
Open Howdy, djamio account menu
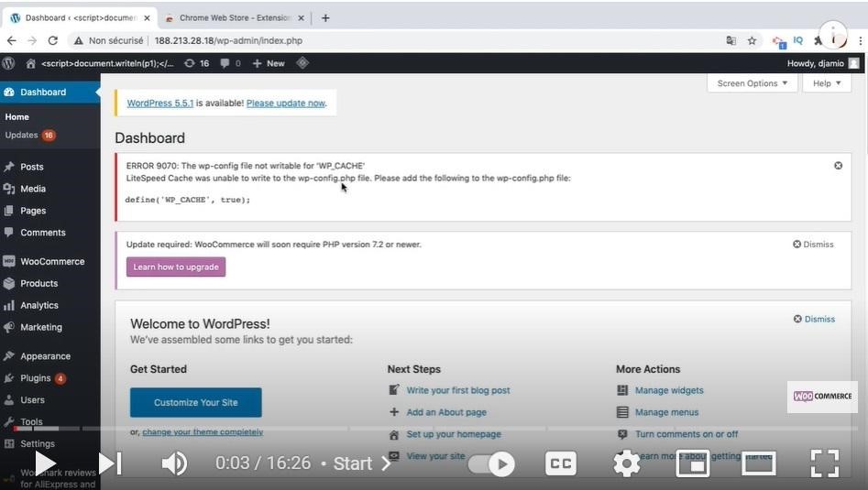click(823, 63)
